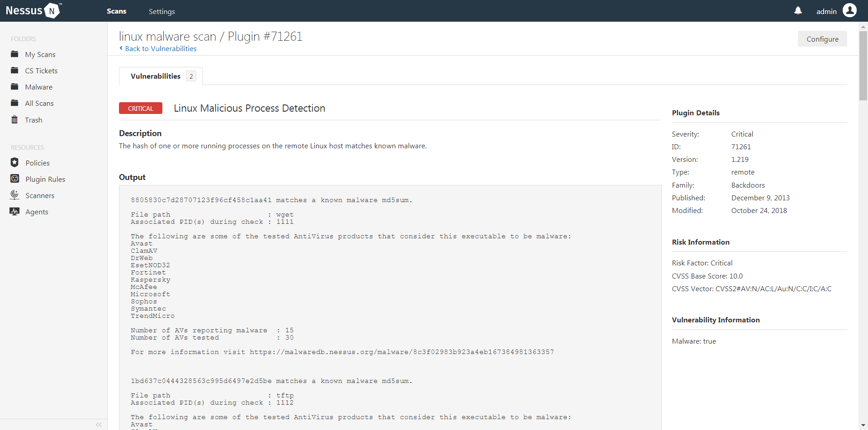
Task: Click the Family value Backdoors
Action: click(748, 185)
